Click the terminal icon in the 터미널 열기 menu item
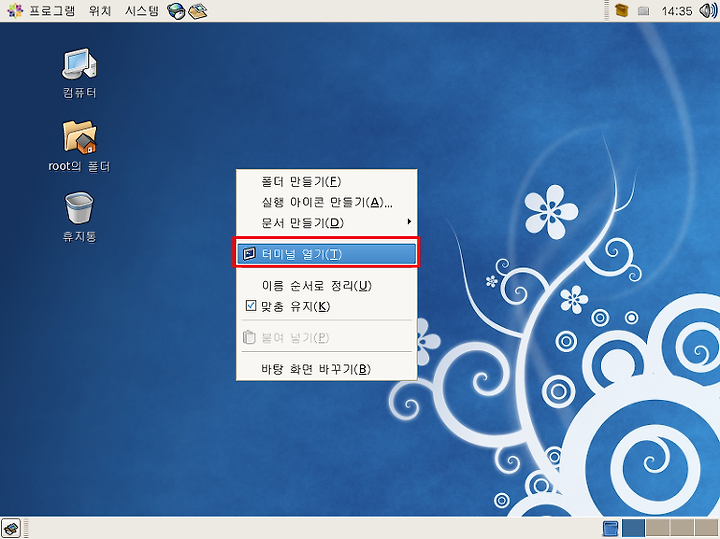Screen dimensions: 720x539 pyautogui.click(x=249, y=254)
